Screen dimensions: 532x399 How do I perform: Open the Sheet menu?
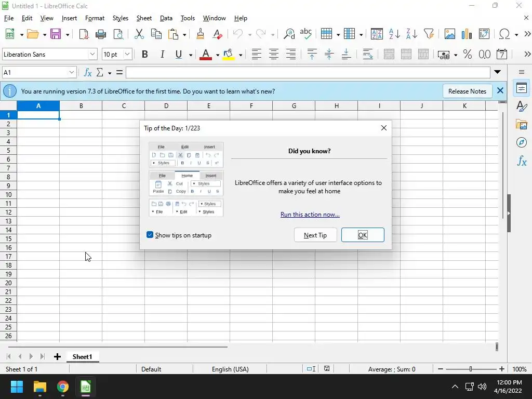(144, 18)
